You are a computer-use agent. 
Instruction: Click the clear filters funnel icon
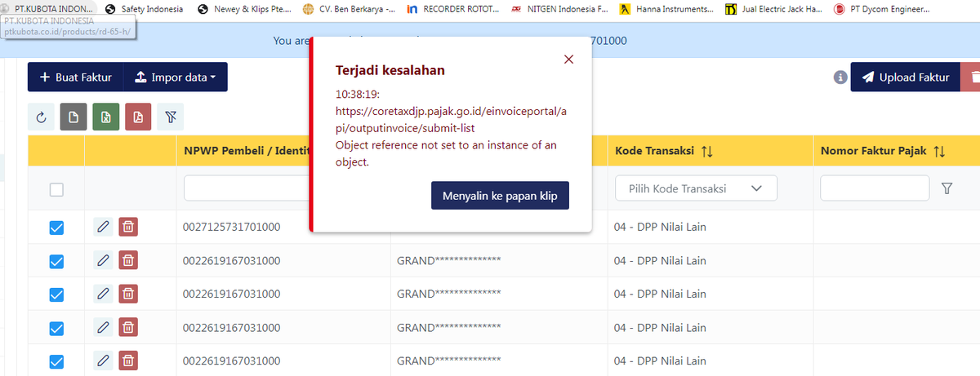[x=170, y=117]
